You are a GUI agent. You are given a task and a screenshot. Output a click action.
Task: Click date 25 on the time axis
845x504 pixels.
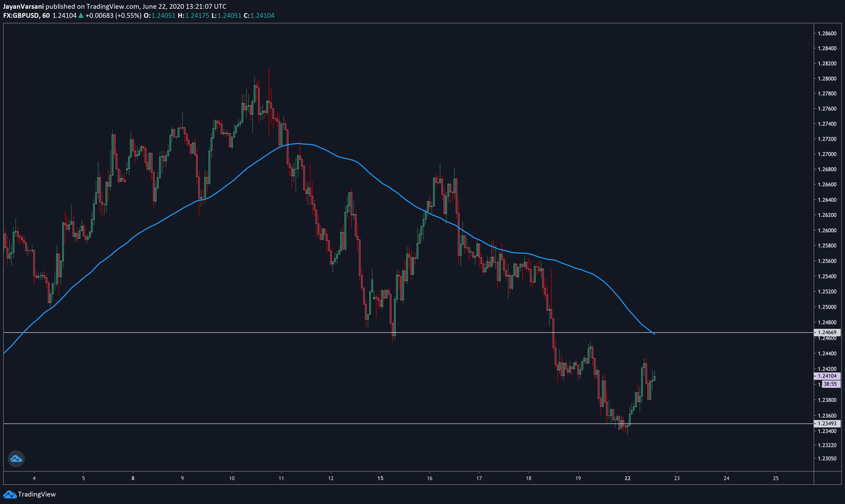tap(776, 478)
